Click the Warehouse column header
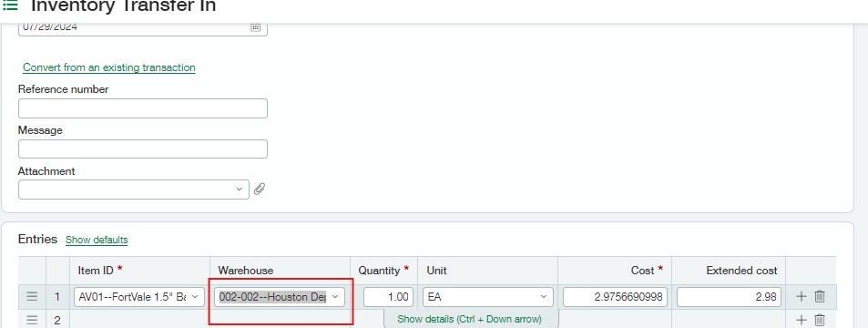The image size is (868, 328). 246,271
